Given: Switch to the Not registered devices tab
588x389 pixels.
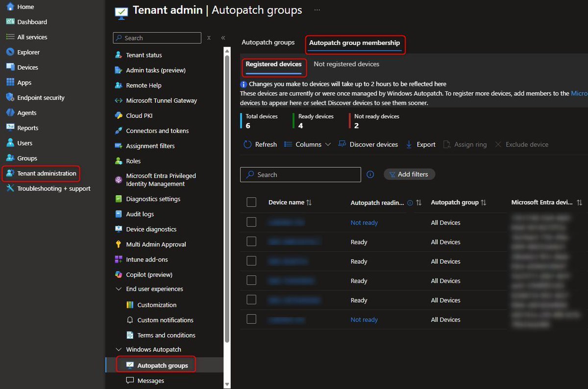Looking at the screenshot, I should point(346,64).
